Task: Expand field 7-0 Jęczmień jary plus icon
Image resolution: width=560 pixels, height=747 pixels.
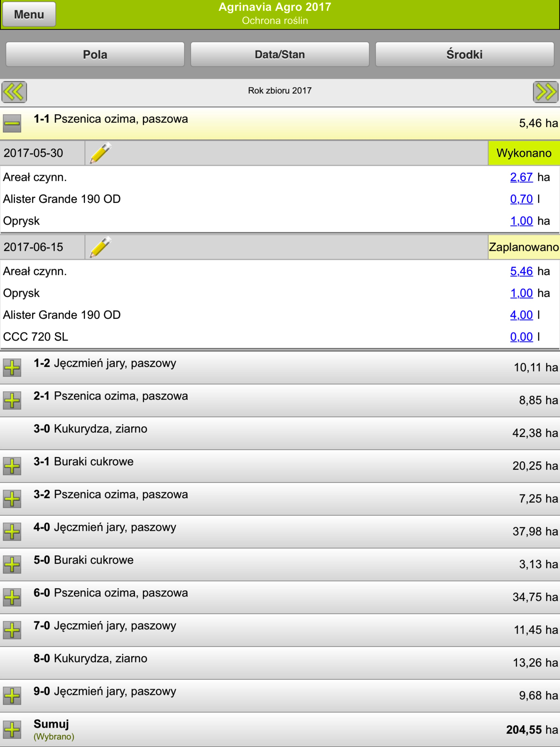Action: click(x=12, y=630)
